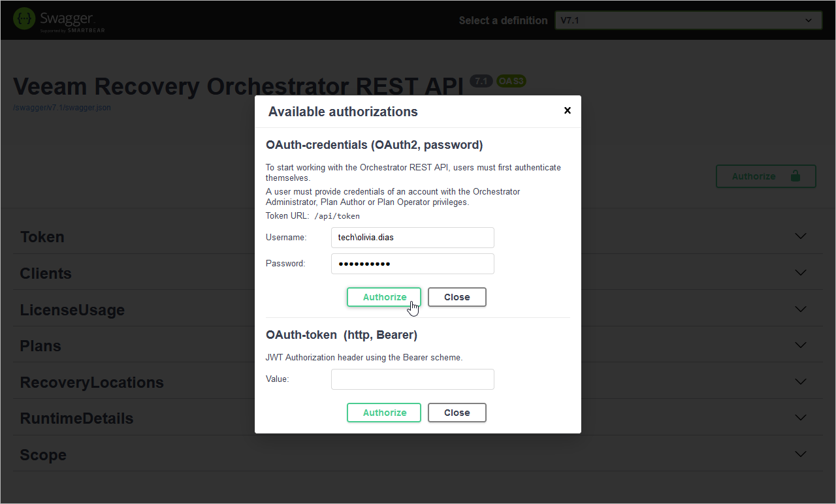Click the OAuth-credentials (OAuth2, password) heading
The image size is (836, 504).
coord(374,145)
